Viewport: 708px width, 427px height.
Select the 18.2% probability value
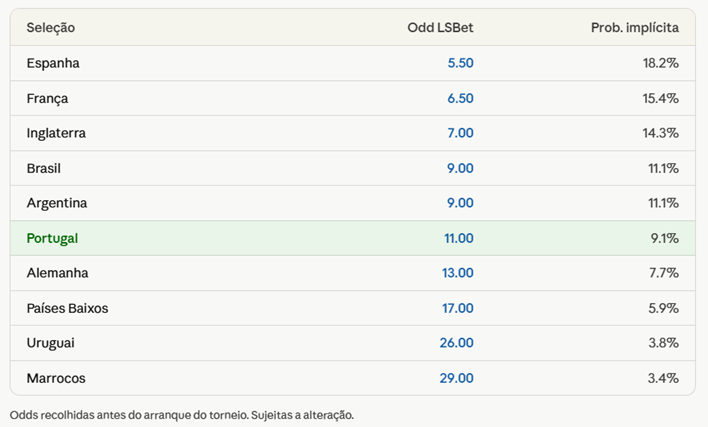661,63
